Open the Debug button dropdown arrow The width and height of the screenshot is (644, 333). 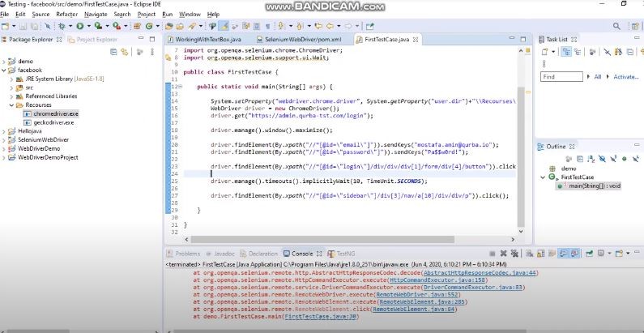[70, 26]
